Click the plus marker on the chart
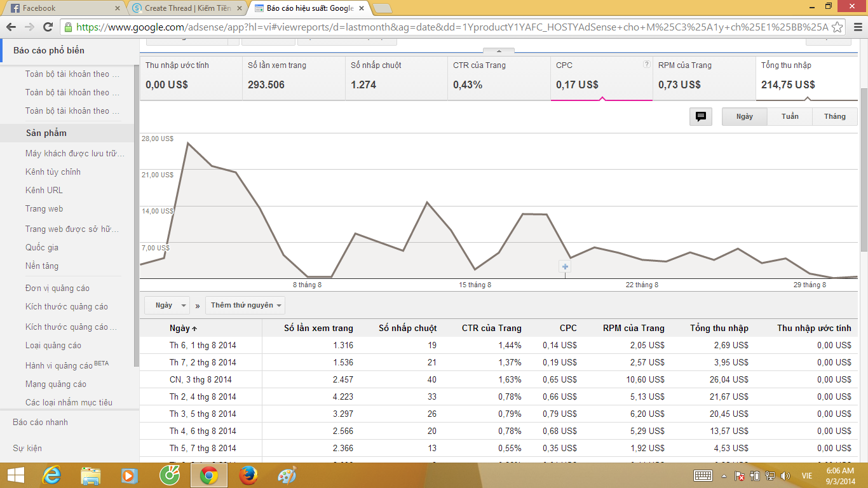Image resolution: width=868 pixels, height=488 pixels. 565,267
